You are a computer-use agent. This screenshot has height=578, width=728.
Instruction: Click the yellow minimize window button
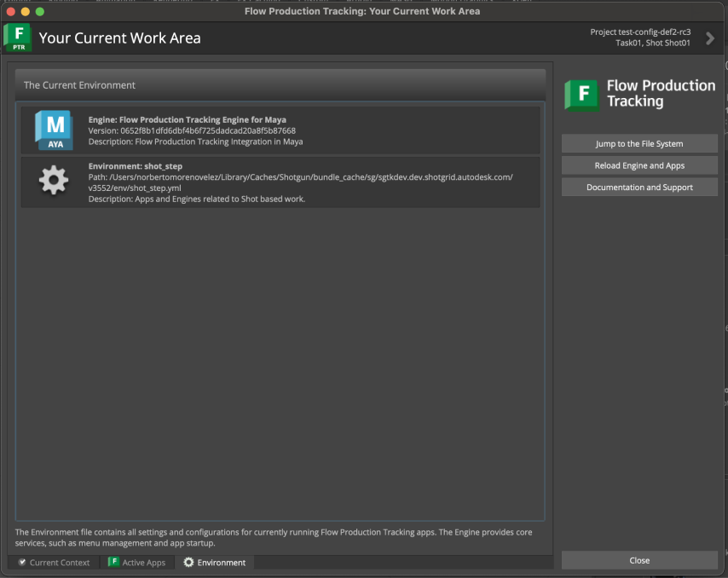tap(26, 11)
